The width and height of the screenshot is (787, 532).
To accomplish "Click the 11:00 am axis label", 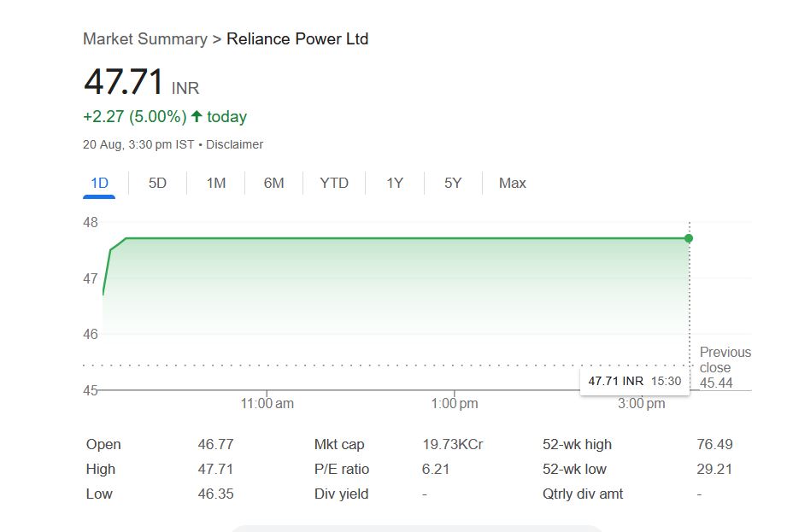I will pyautogui.click(x=267, y=403).
